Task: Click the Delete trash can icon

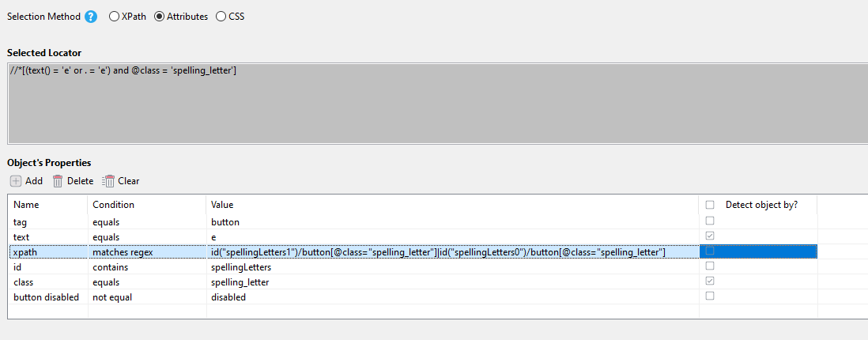Action: [x=58, y=181]
